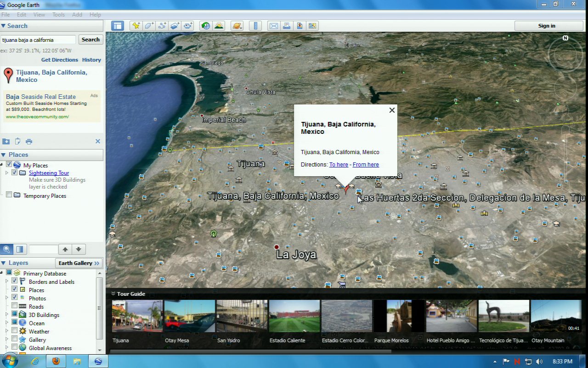Select the Add Path tool
Screen dimensions: 588x368
point(162,26)
